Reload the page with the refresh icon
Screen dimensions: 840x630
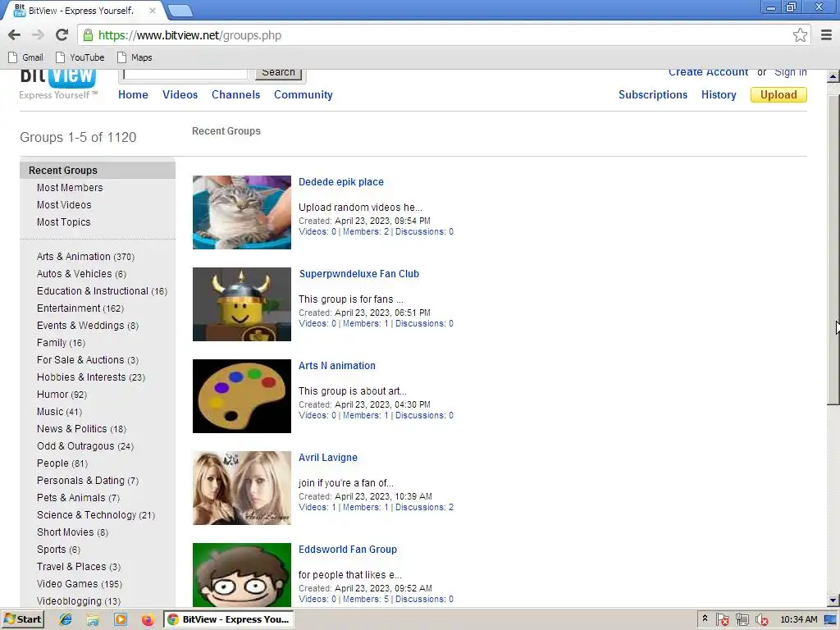[62, 35]
